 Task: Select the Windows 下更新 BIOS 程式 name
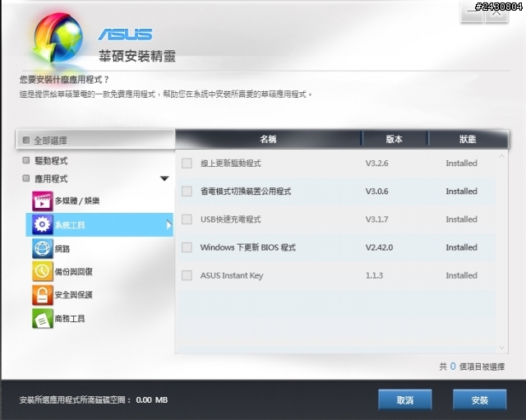(248, 247)
